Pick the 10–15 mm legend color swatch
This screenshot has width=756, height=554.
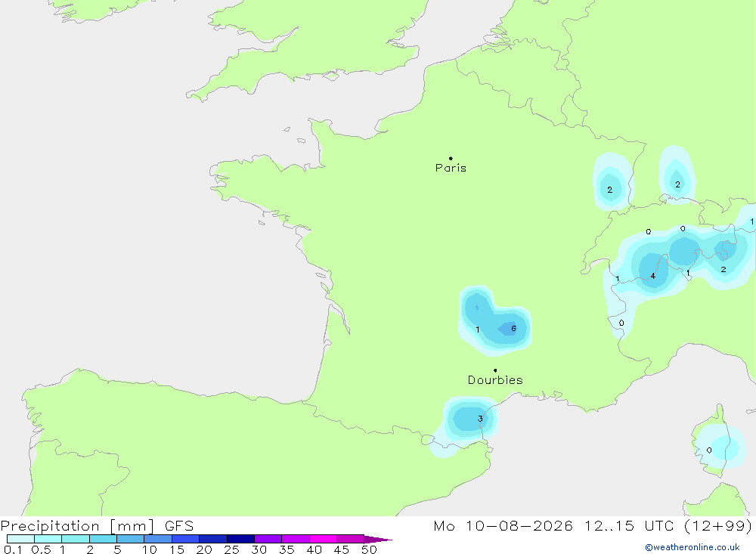158,539
